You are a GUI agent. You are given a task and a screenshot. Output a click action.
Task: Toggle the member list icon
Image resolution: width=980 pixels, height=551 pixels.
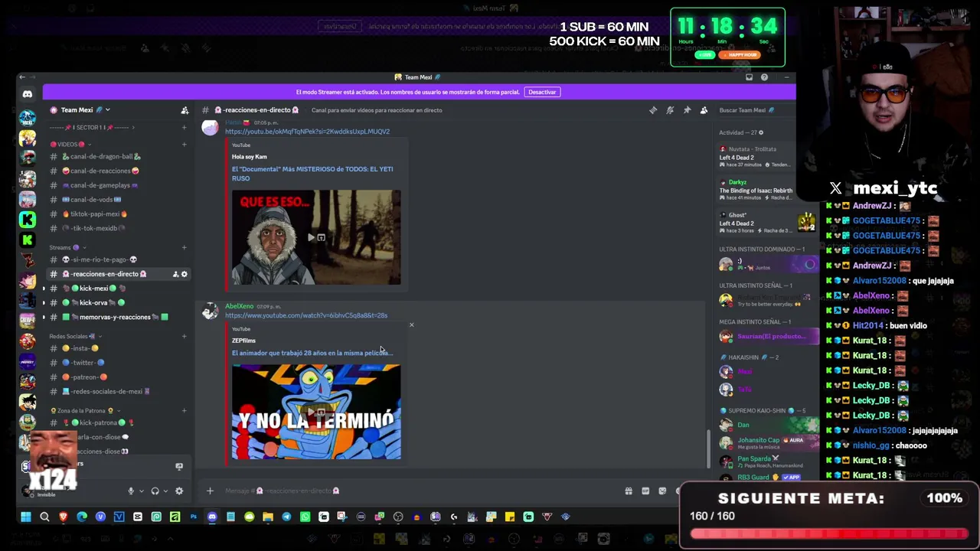coord(704,110)
